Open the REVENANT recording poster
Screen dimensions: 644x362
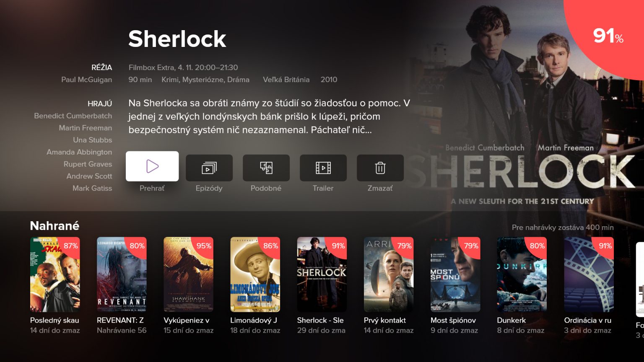[122, 274]
